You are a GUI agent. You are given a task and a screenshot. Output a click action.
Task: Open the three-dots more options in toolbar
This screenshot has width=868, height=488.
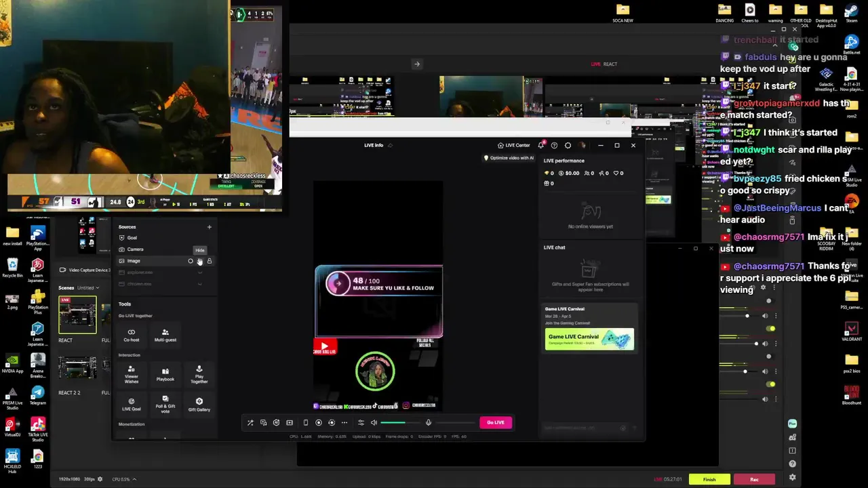[x=344, y=423]
